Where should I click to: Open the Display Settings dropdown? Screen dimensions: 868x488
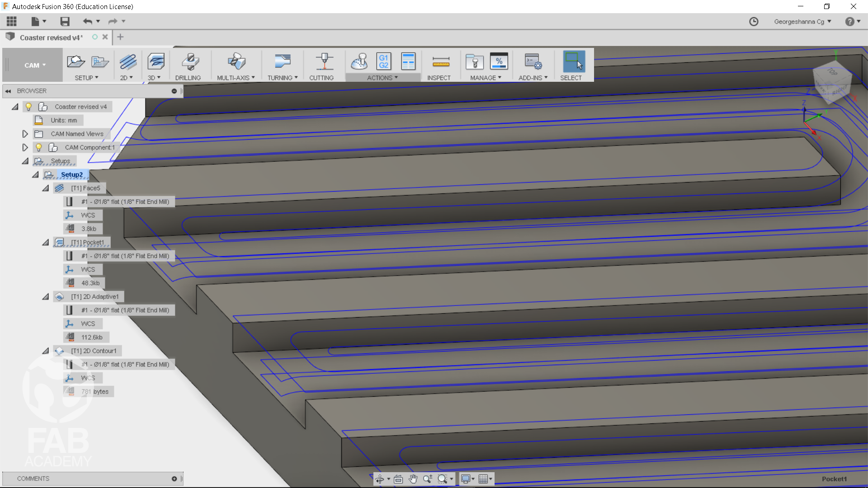(x=467, y=479)
